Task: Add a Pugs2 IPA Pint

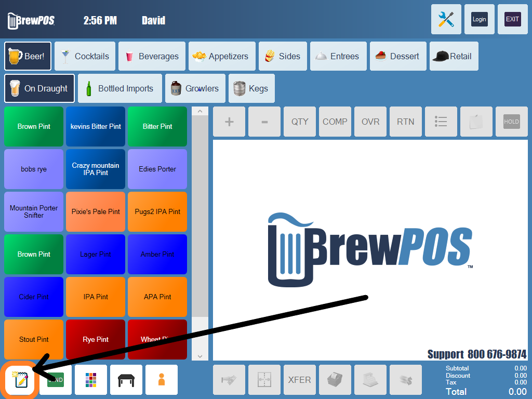Action: 157,212
